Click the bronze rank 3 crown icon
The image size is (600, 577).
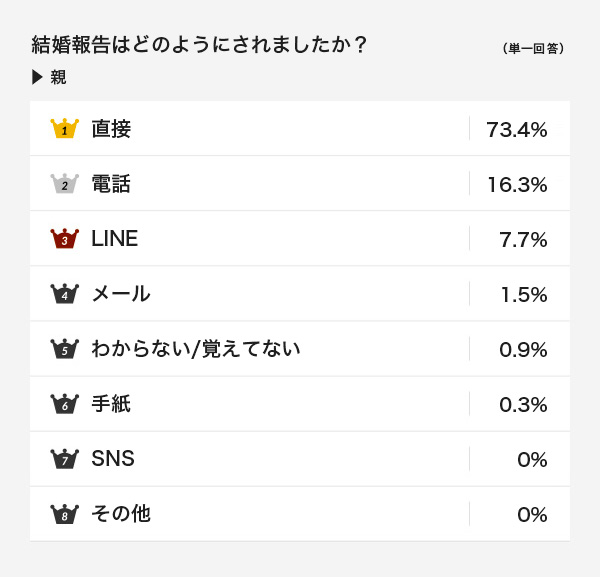coord(65,238)
